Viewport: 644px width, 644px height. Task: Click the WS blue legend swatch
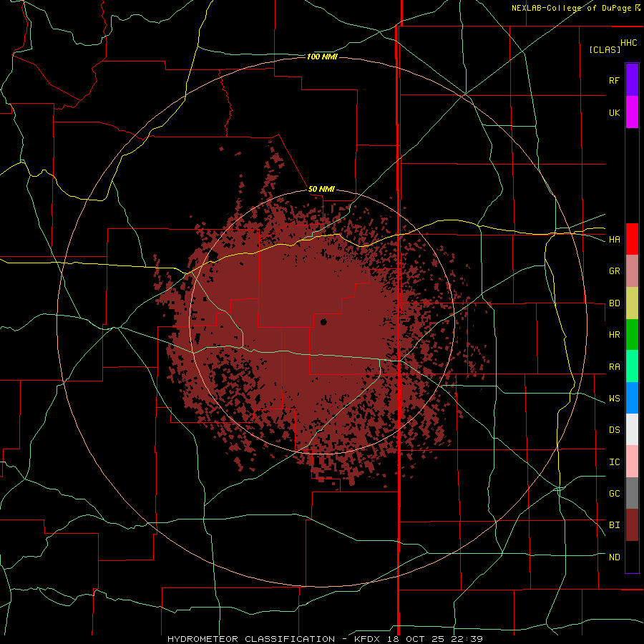tap(632, 398)
